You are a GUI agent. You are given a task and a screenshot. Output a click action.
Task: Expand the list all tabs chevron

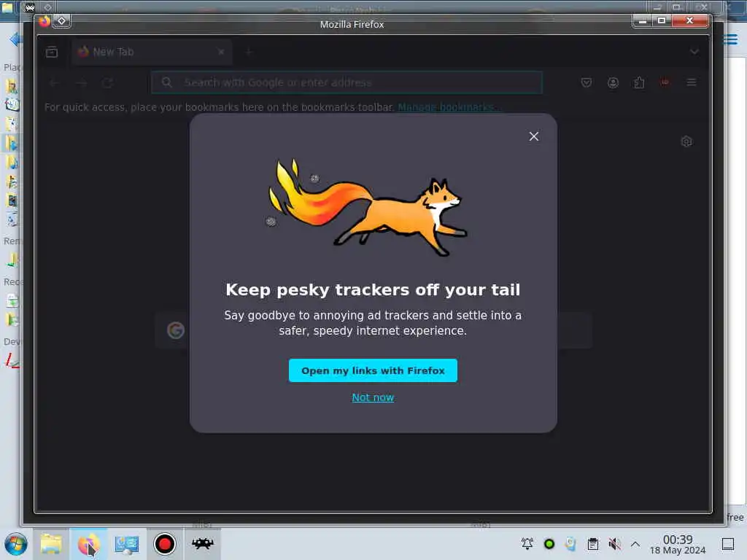click(694, 52)
